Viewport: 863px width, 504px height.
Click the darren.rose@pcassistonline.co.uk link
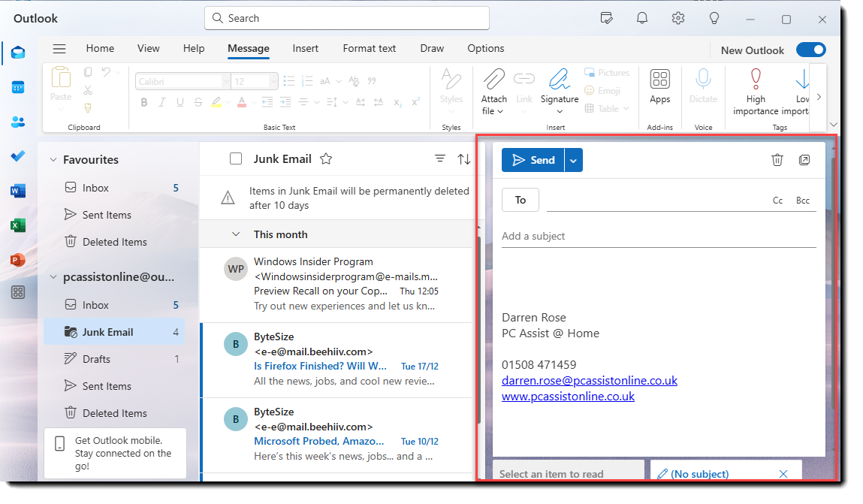589,380
